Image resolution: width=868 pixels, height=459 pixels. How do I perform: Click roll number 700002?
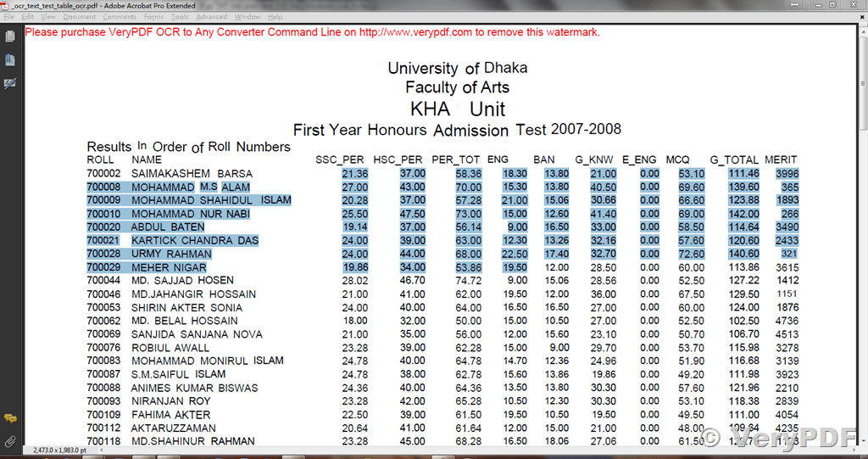tap(103, 174)
